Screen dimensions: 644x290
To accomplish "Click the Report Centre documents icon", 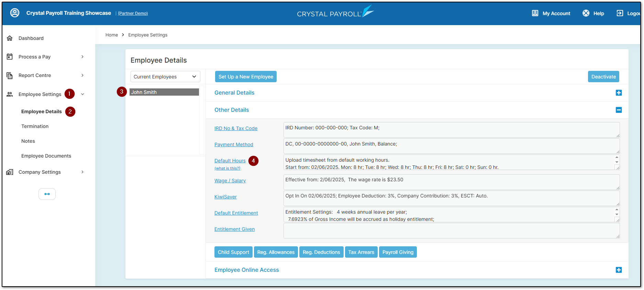I will [10, 75].
